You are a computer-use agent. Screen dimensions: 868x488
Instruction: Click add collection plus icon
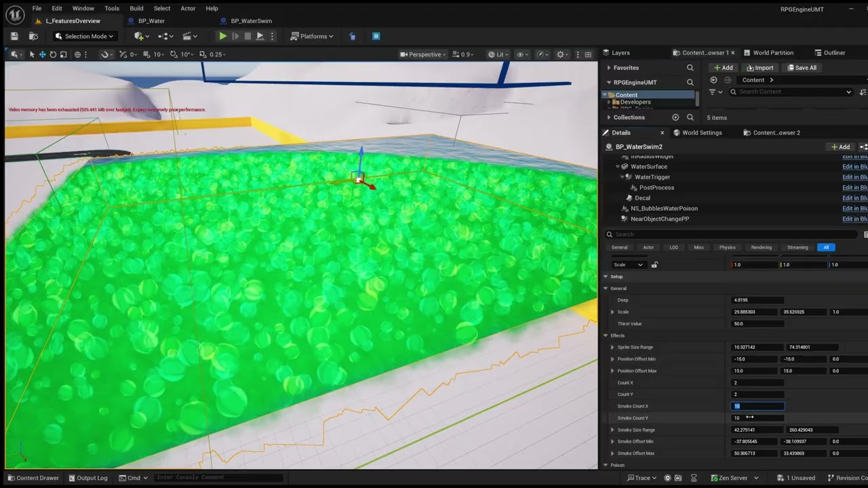click(x=675, y=117)
